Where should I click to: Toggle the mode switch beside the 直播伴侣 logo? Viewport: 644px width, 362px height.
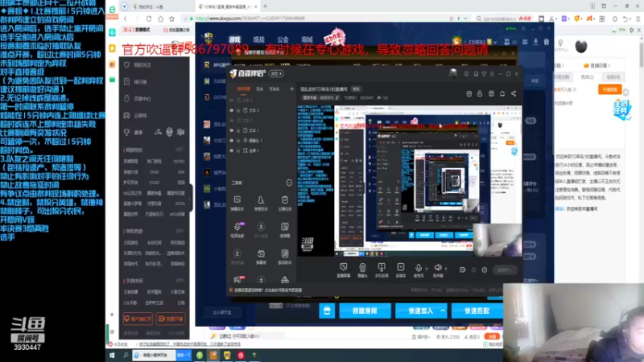[x=276, y=74]
